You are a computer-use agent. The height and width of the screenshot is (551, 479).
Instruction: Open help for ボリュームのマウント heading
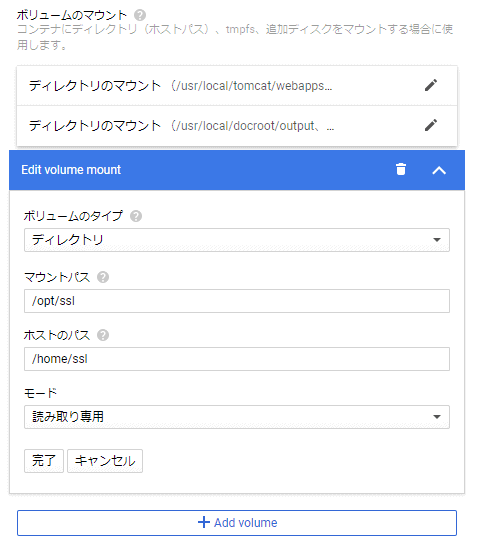[140, 15]
